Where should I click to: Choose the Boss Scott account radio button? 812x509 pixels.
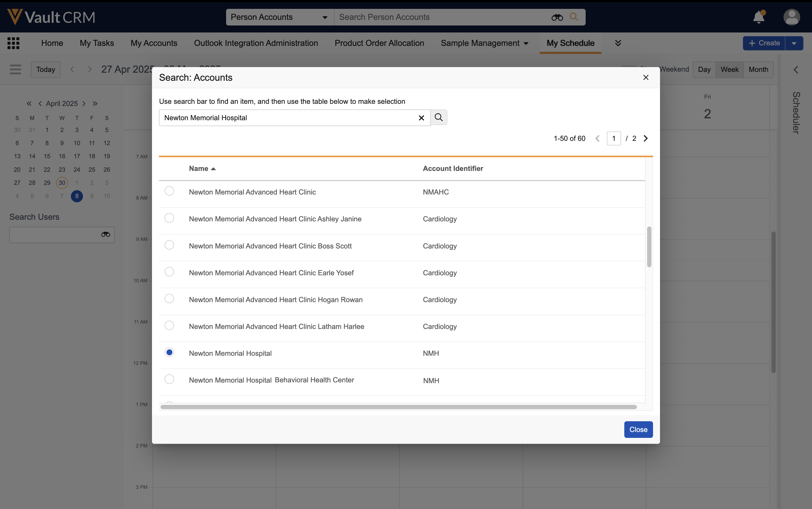[169, 245]
